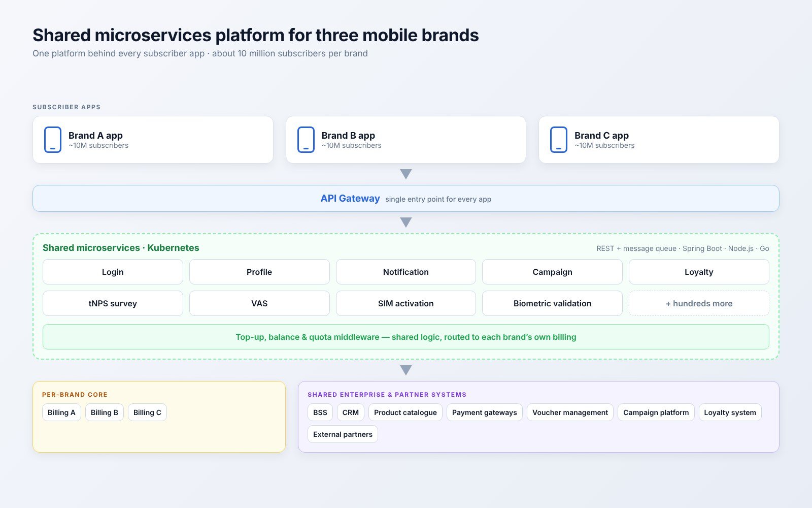Screen dimensions: 812x508
Task: Select the 'single entry point for every app' text
Action: coord(438,199)
